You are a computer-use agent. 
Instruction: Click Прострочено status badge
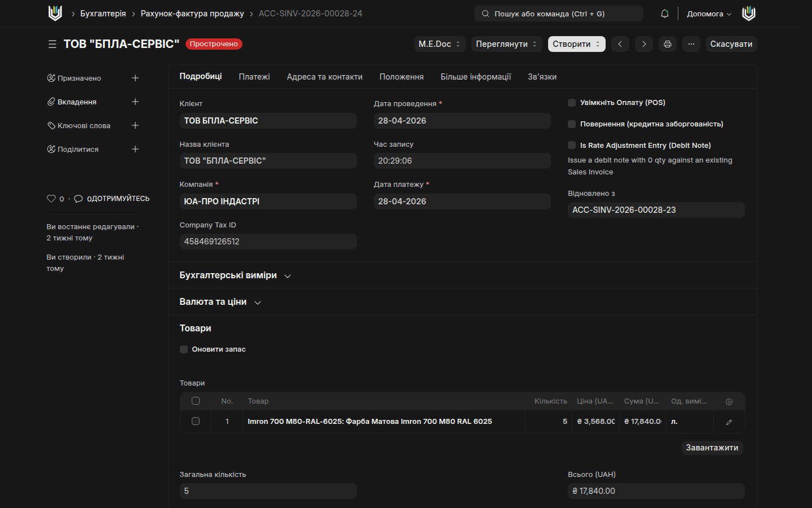point(214,44)
